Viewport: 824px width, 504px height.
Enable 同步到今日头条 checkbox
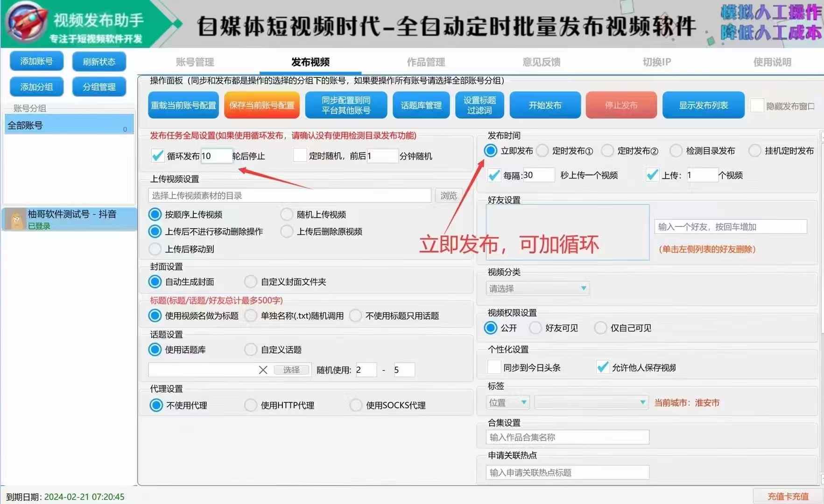(x=494, y=367)
